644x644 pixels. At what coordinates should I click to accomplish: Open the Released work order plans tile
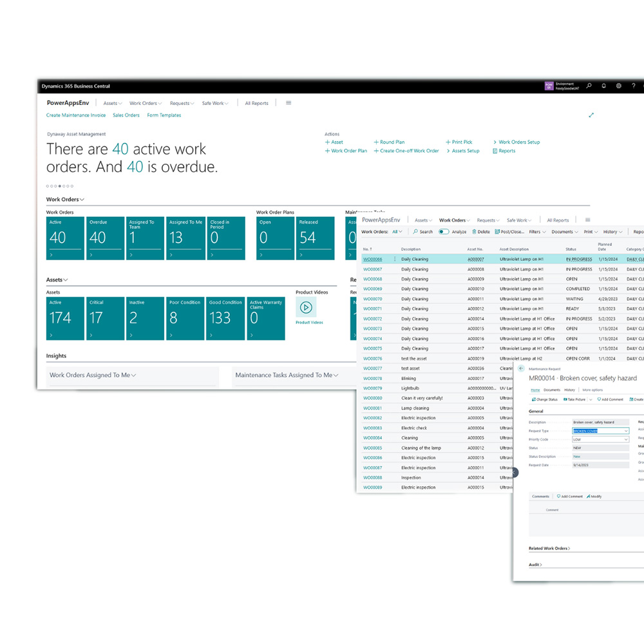[x=315, y=238]
